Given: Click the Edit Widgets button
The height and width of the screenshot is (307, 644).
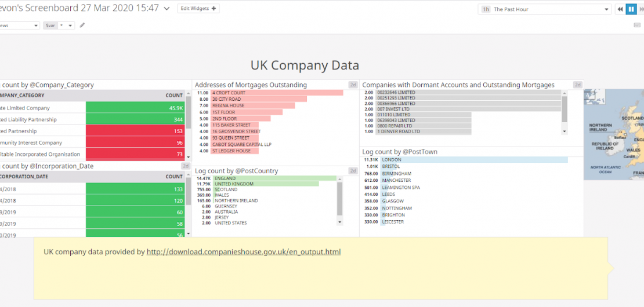Looking at the screenshot, I should pos(198,9).
